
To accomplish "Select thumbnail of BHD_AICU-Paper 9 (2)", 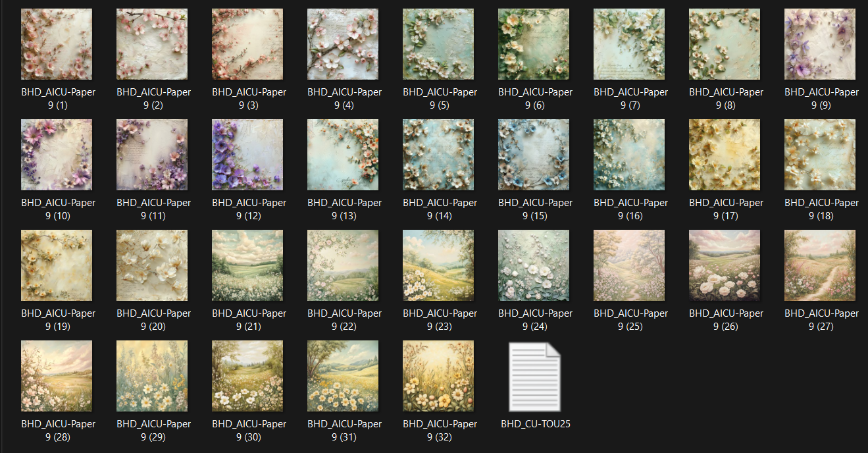I will coord(152,44).
